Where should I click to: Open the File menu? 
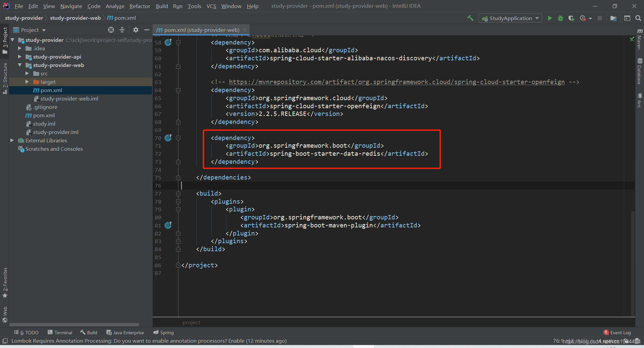coord(19,6)
